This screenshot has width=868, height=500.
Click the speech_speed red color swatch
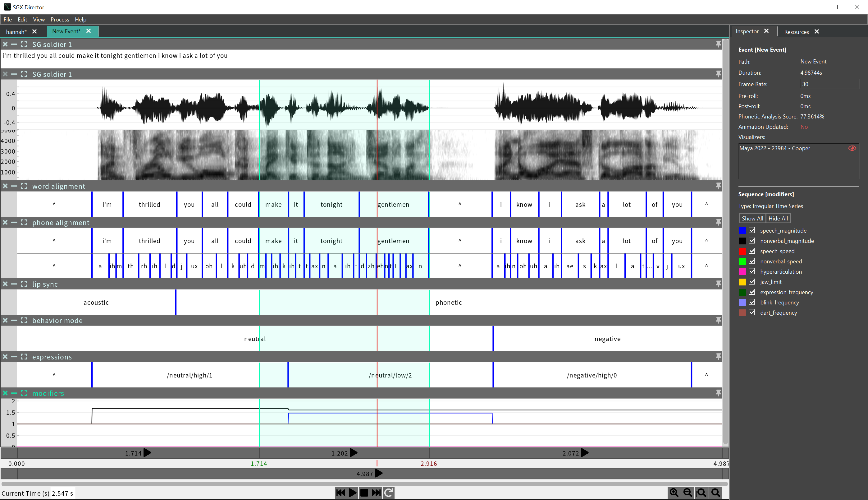(743, 251)
